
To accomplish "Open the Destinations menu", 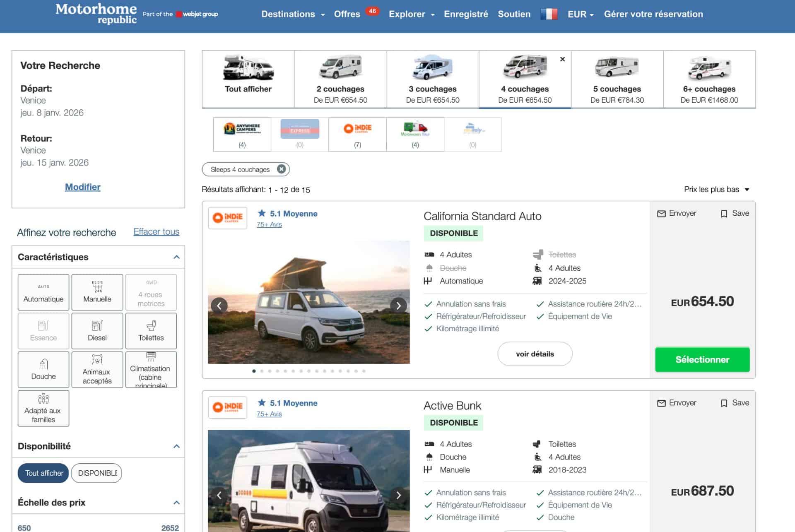I will pyautogui.click(x=293, y=14).
